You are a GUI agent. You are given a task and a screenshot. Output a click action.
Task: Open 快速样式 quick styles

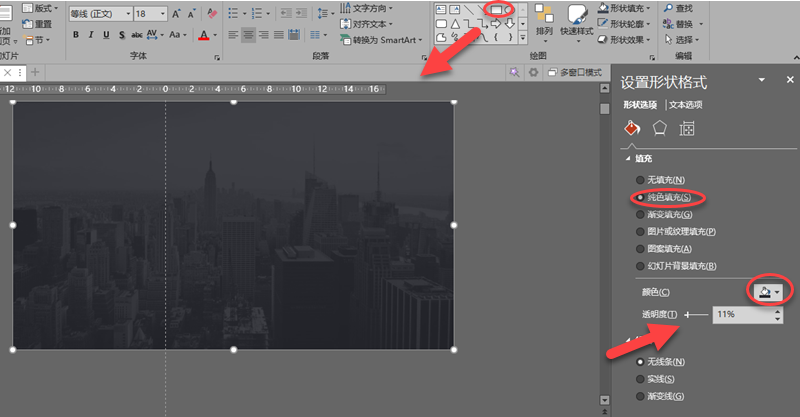point(577,21)
